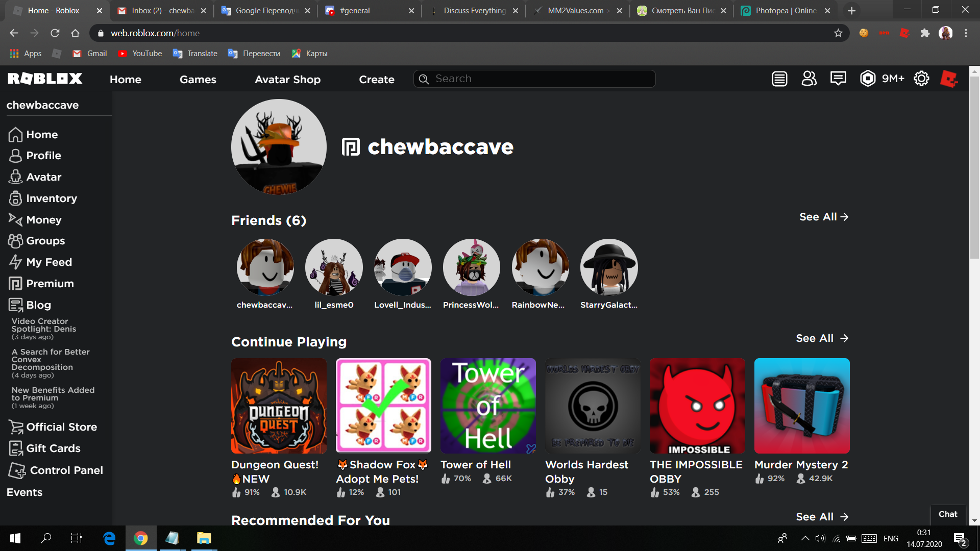Click the Inventory sidebar icon
This screenshot has width=980, height=551.
coord(15,198)
